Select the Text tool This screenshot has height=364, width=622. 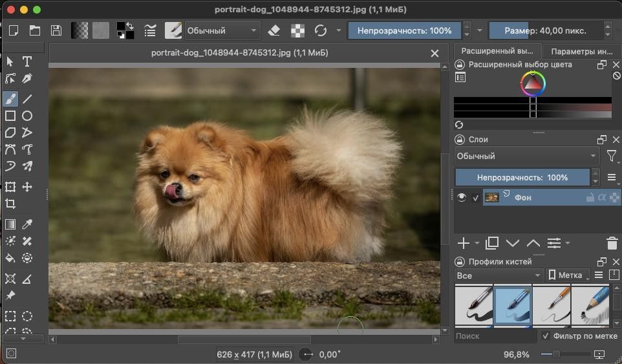[27, 61]
